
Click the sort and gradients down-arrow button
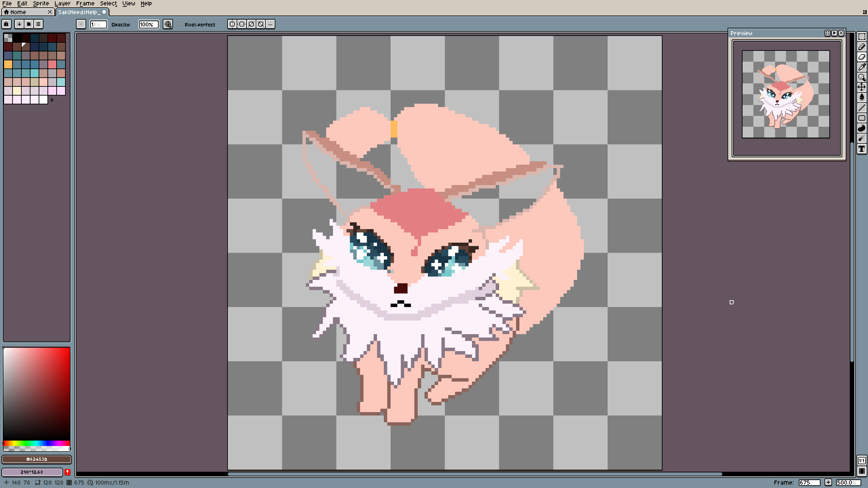pyautogui.click(x=19, y=24)
